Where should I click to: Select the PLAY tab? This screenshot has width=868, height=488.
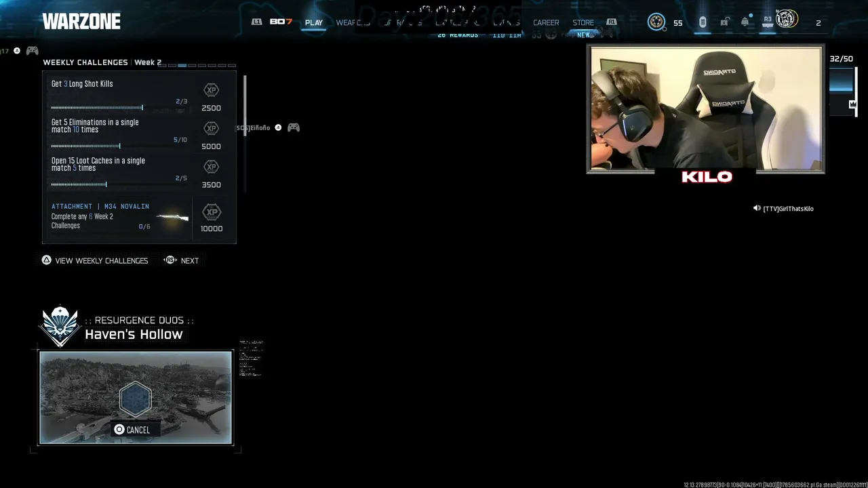click(x=314, y=22)
